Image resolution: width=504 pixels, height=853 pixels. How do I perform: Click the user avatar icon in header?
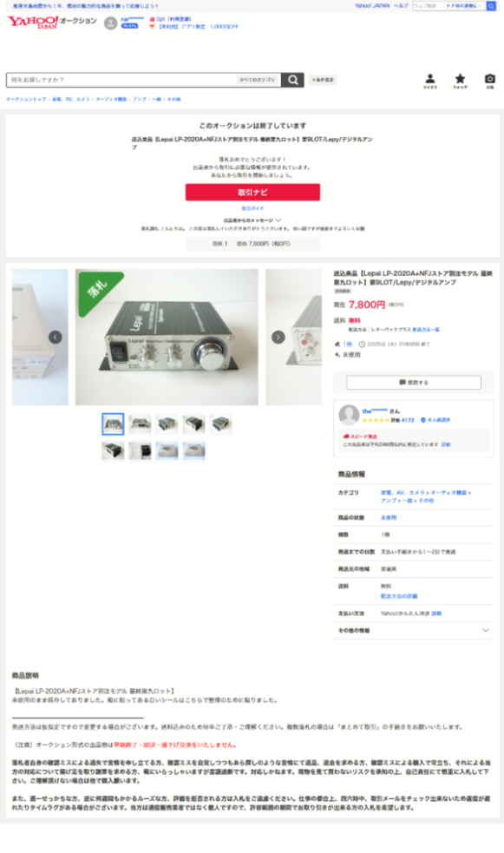click(x=111, y=23)
